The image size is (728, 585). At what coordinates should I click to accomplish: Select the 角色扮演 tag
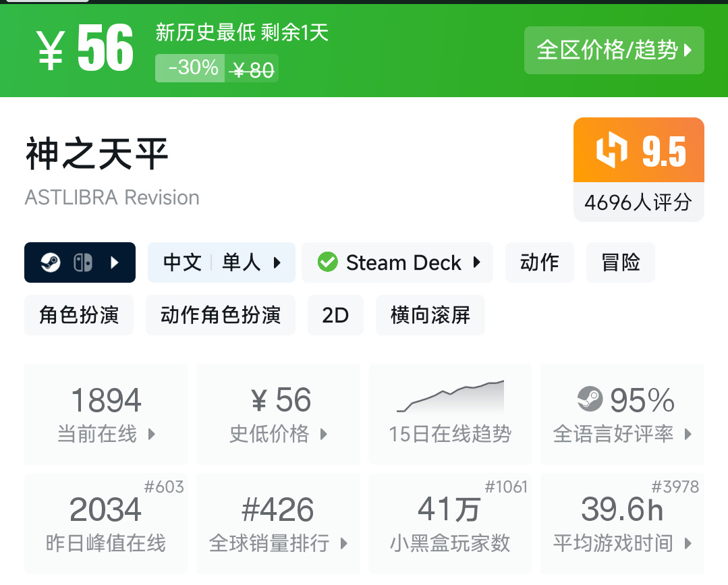coord(79,315)
